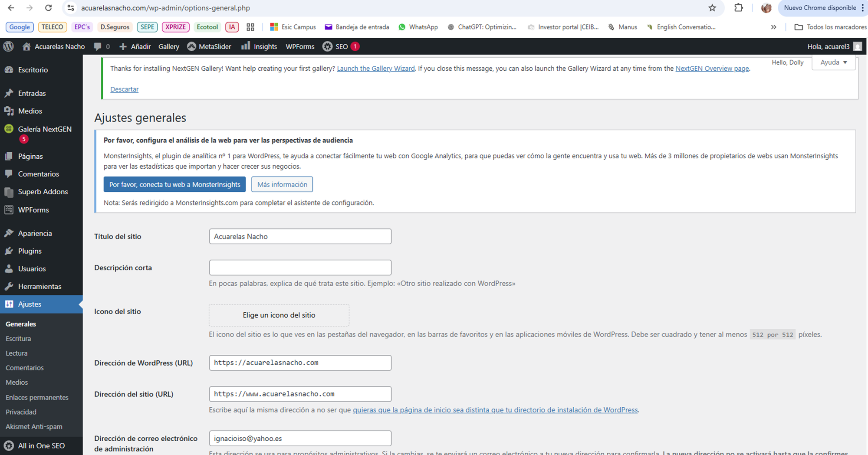Open the Nuevo Chrome disponible menu
This screenshot has height=455, width=868.
click(x=823, y=8)
